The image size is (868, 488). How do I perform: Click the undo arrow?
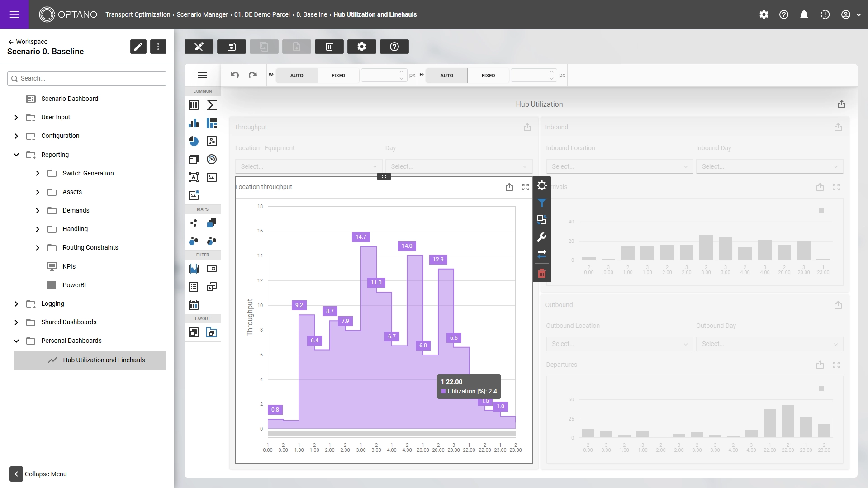point(234,75)
